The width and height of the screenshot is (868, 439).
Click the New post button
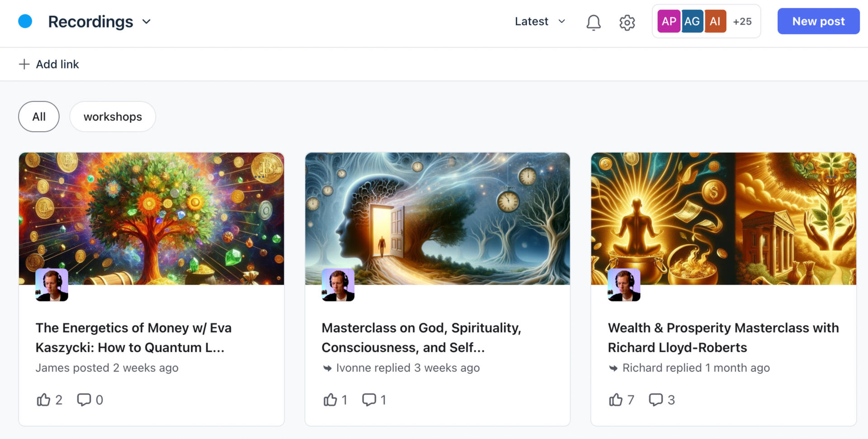tap(818, 21)
